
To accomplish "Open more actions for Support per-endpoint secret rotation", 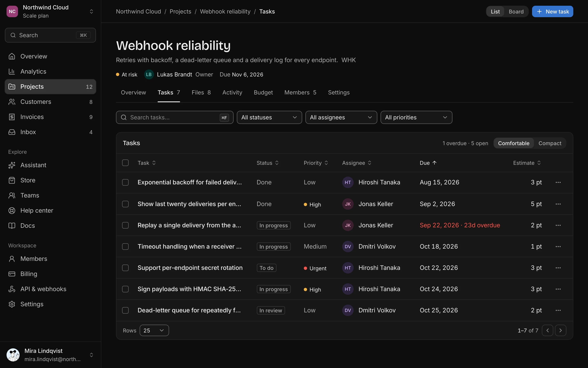I will point(558,268).
